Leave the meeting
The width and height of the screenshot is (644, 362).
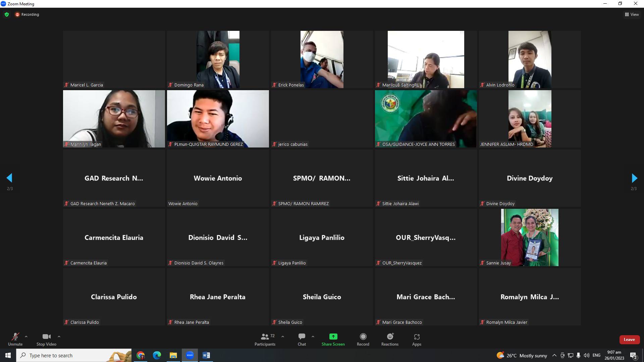pyautogui.click(x=629, y=340)
